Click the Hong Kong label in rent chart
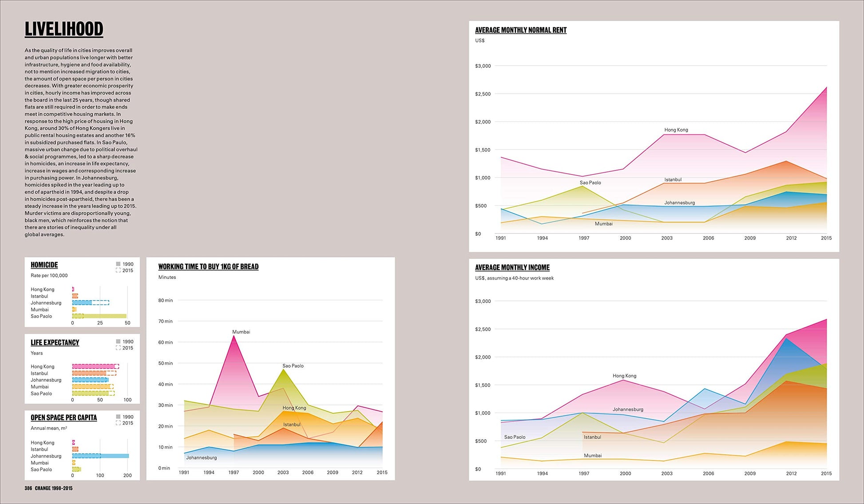The image size is (864, 504). (x=676, y=130)
